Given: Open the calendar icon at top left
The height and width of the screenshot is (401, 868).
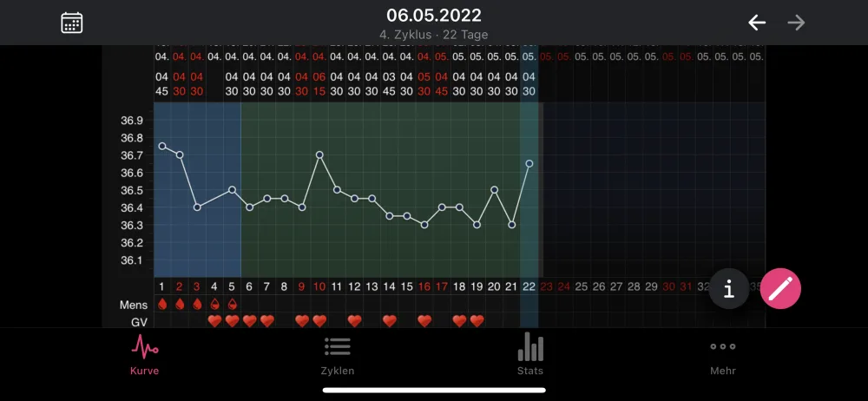Looking at the screenshot, I should [72, 23].
